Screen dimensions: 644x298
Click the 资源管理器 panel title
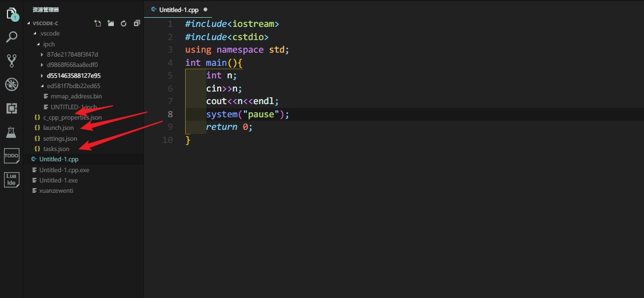46,10
